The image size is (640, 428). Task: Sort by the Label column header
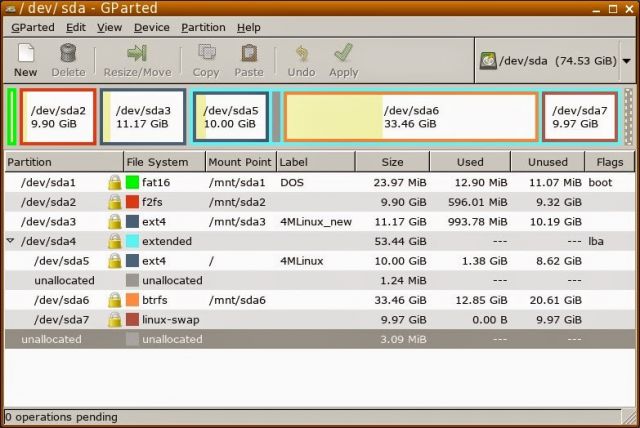click(316, 162)
